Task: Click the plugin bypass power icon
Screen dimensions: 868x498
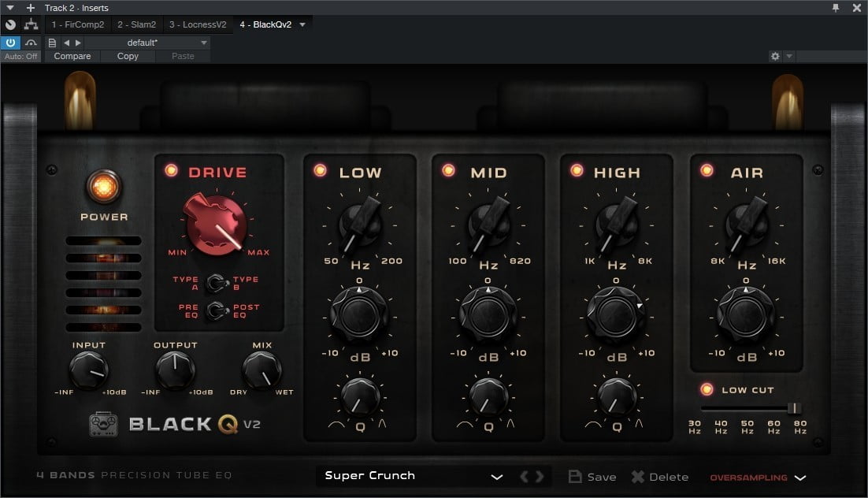Action: [x=11, y=43]
